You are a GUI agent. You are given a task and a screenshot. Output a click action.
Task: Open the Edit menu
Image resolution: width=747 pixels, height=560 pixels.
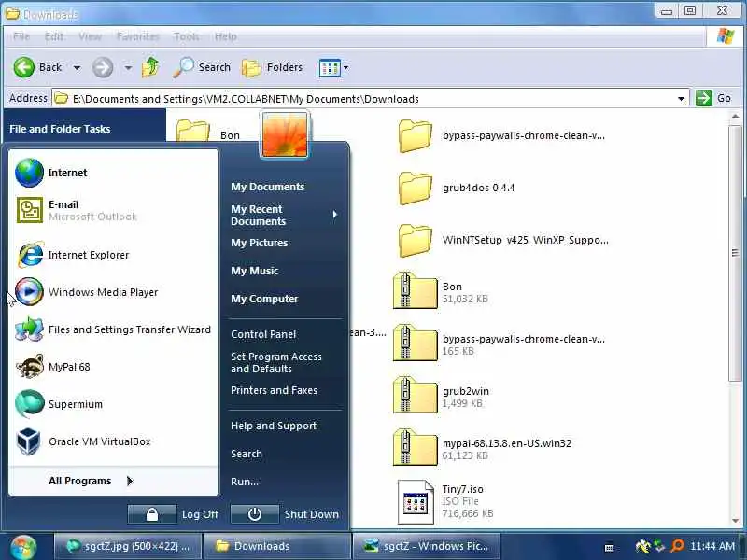(x=54, y=36)
